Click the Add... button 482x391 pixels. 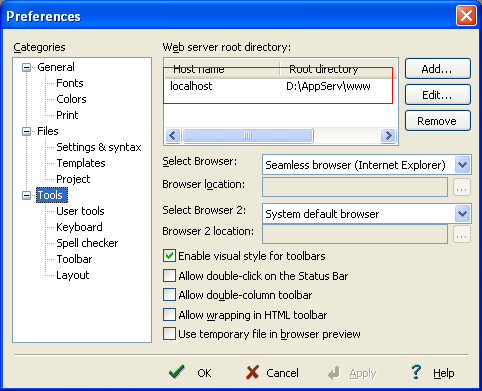click(438, 69)
